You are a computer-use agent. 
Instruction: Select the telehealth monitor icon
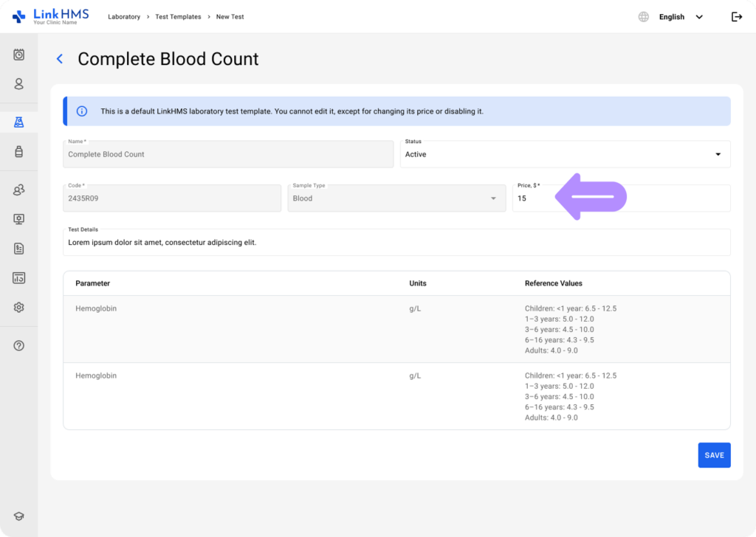[18, 218]
